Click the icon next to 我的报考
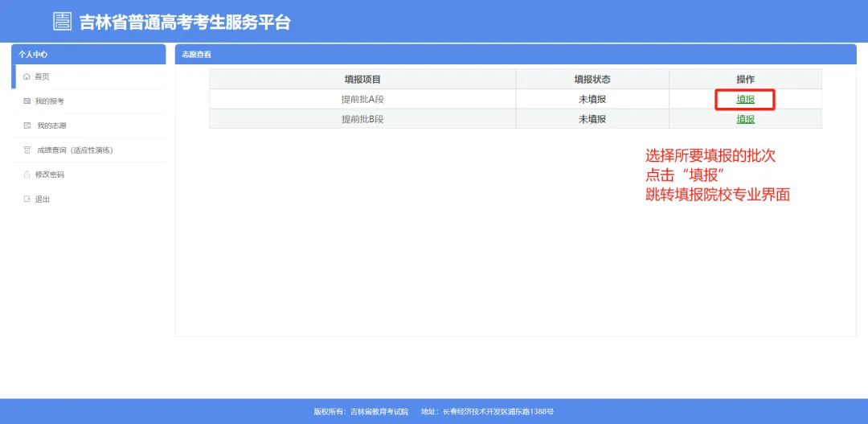This screenshot has width=868, height=424. tap(27, 101)
